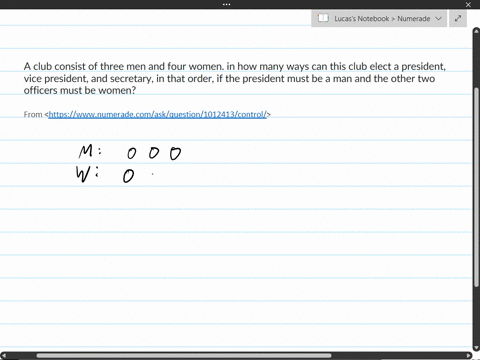Click the text line starting 'A club consist of three men'
Image resolution: width=480 pixels, height=360 pixels.
coord(235,66)
